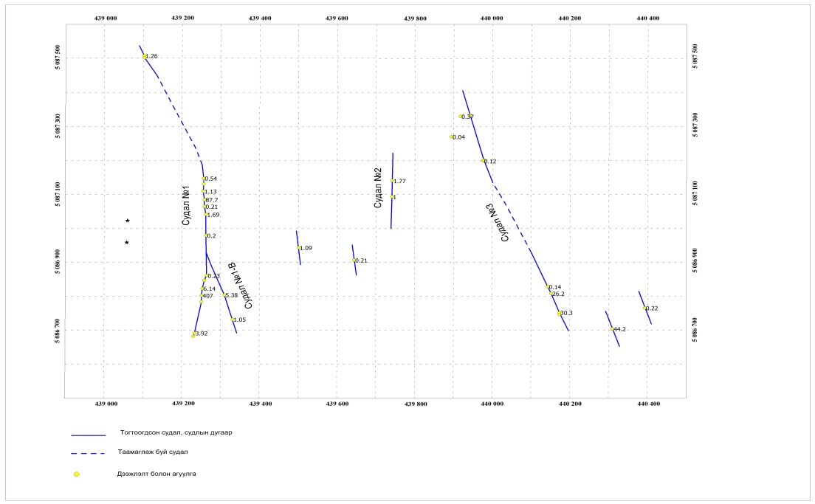Select the Судал №1 vein label
Screen dimensions: 815x504
pos(186,206)
